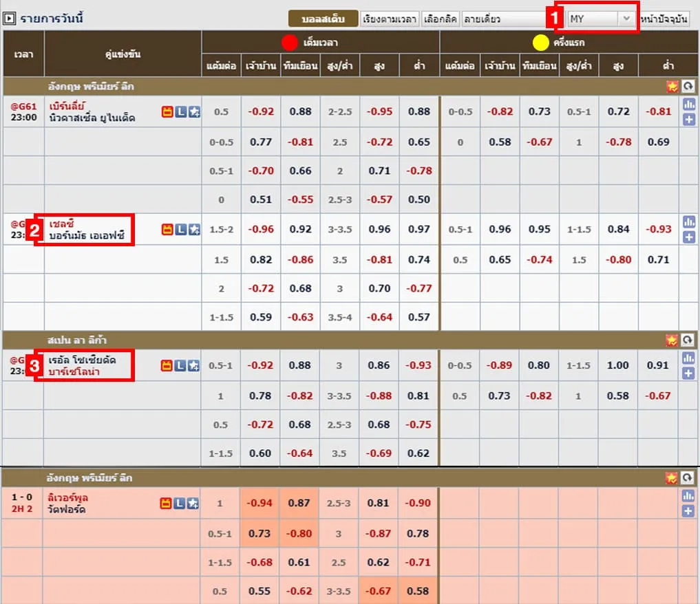This screenshot has height=604, width=700.
Task: Select Liverpool home odds -0.94
Action: [x=259, y=503]
